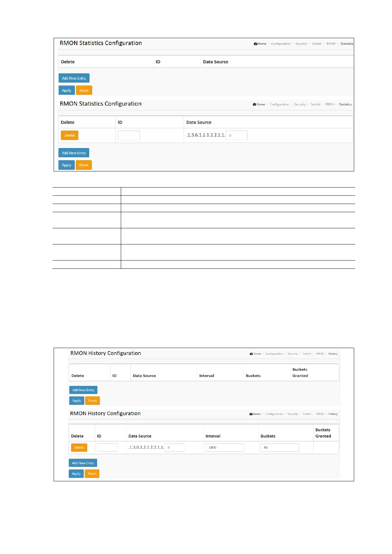Click History breadcrumb in empty History panel
Screen dimensions: 392x554
(333, 354)
